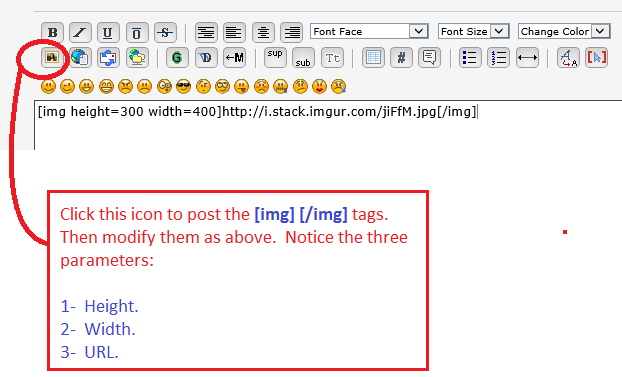The image size is (622, 377).
Task: Toggle bold formatting
Action: coord(52,32)
